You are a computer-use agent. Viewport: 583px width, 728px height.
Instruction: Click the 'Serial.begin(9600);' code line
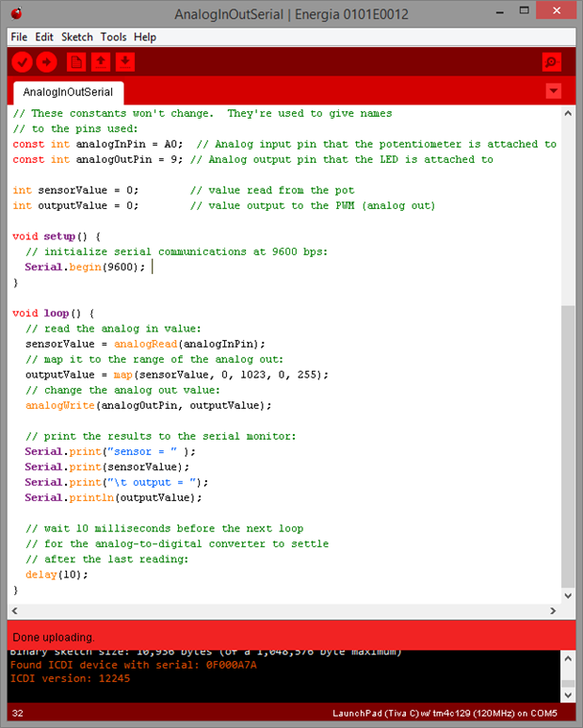click(x=85, y=267)
